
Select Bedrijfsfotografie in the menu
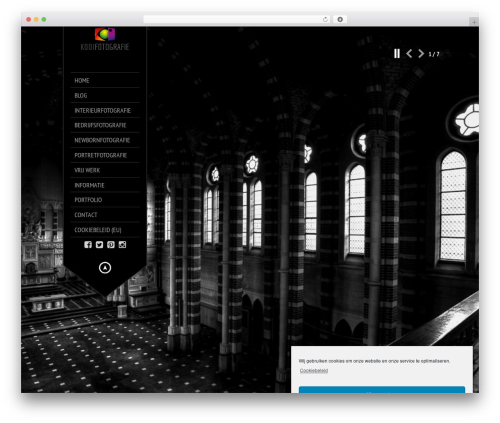pos(105,125)
